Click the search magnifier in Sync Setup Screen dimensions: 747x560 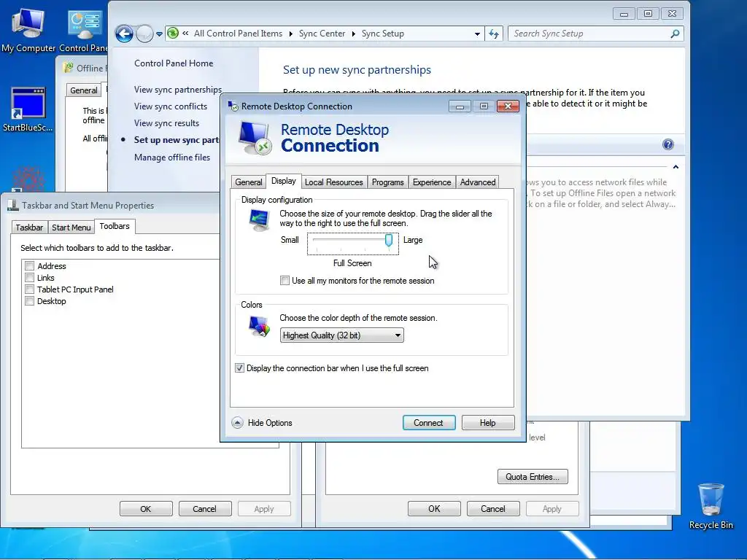point(675,34)
